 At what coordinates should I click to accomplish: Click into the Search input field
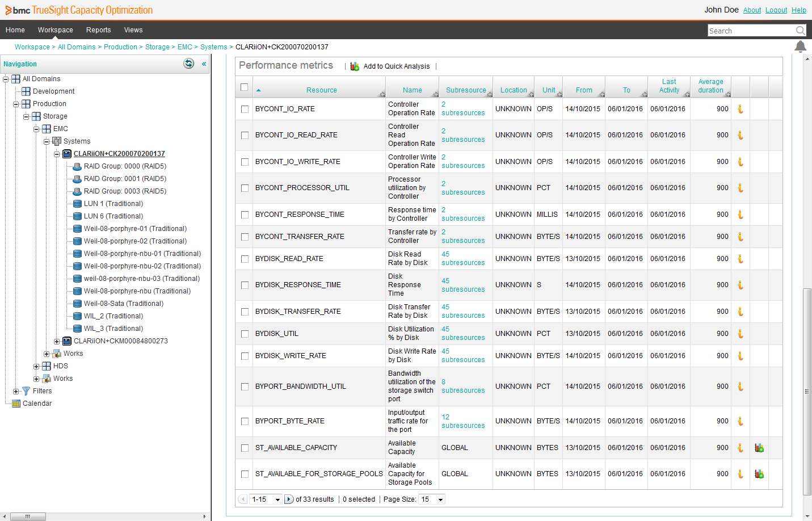click(751, 31)
